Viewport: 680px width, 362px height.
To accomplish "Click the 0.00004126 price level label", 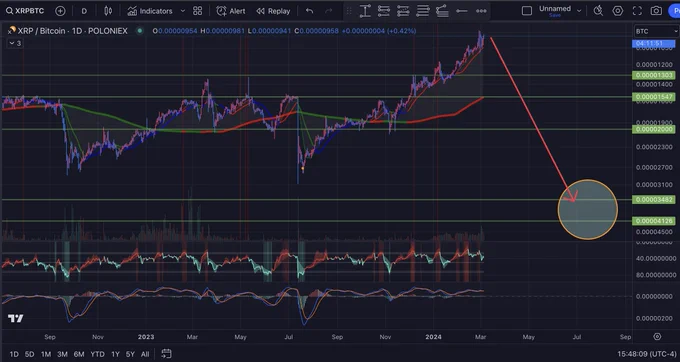I will tap(654, 221).
